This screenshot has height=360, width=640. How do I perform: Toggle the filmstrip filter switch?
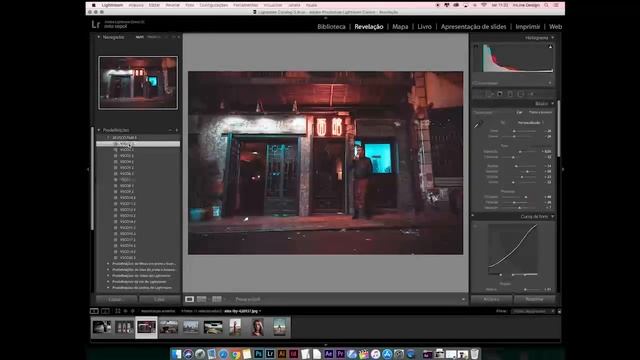pyautogui.click(x=559, y=311)
